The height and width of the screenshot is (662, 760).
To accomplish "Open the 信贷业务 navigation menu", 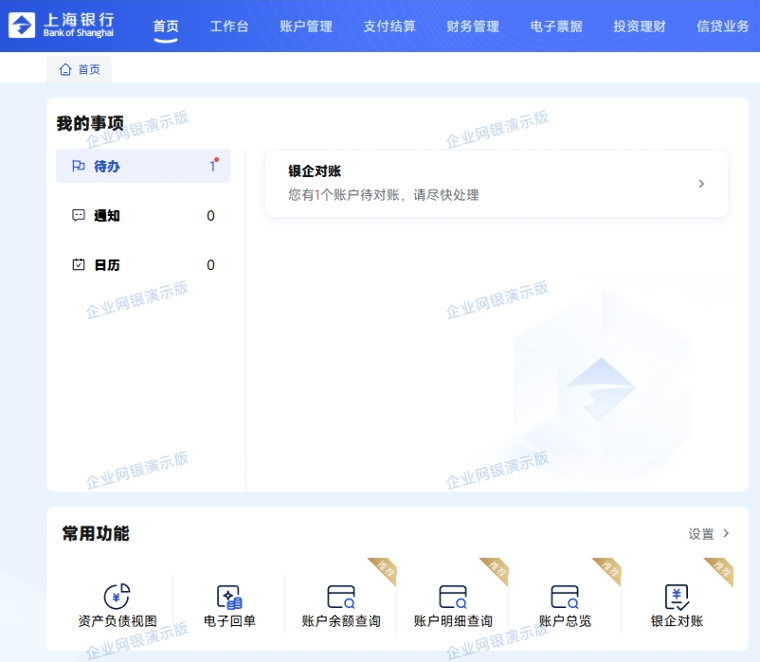I will tap(723, 26).
